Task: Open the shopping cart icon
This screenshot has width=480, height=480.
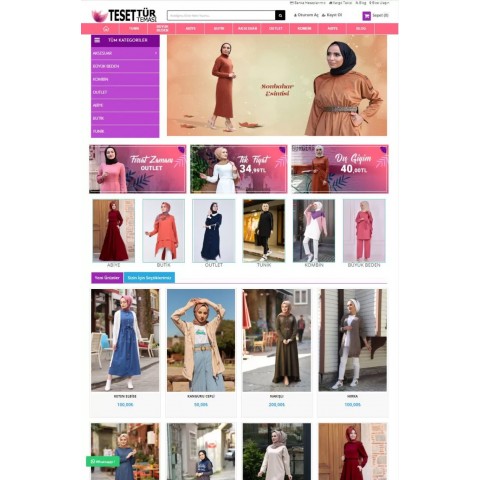Action: [366, 16]
